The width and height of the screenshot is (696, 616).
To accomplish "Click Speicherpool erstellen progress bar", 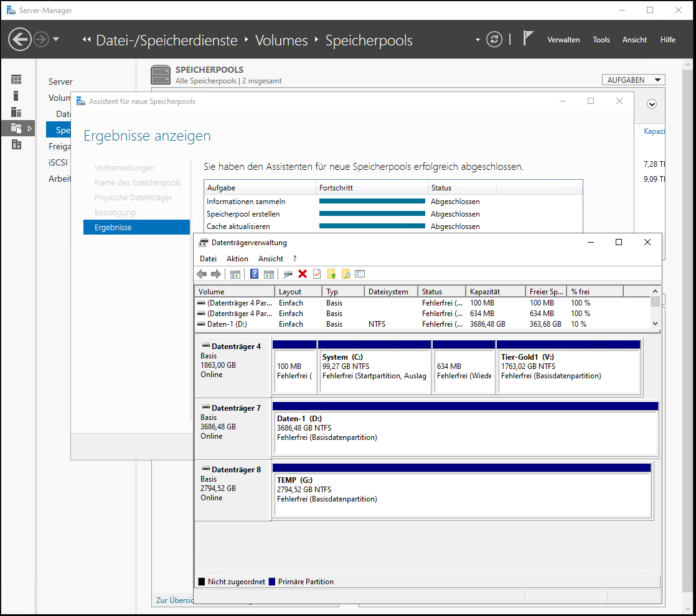I will (x=372, y=213).
